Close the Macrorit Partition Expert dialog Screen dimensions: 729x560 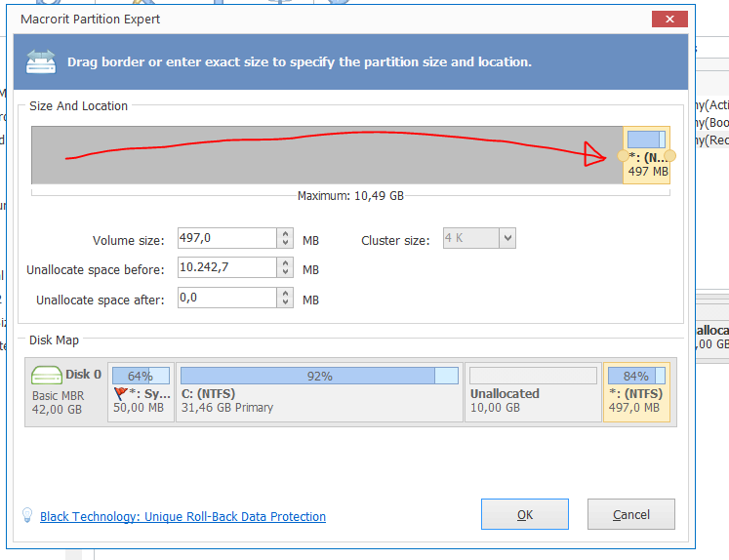tap(669, 20)
